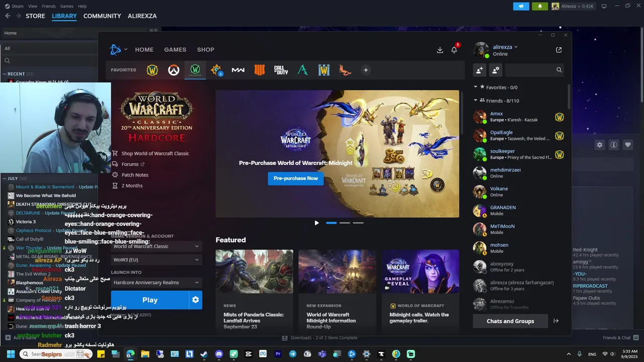Open Patch Notes link
644x362 pixels.
135,175
